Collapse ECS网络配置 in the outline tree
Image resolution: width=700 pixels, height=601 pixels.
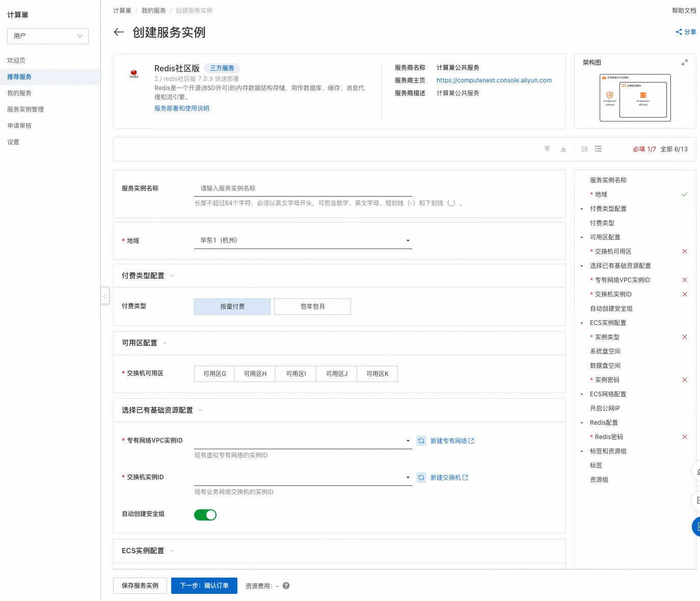point(582,394)
